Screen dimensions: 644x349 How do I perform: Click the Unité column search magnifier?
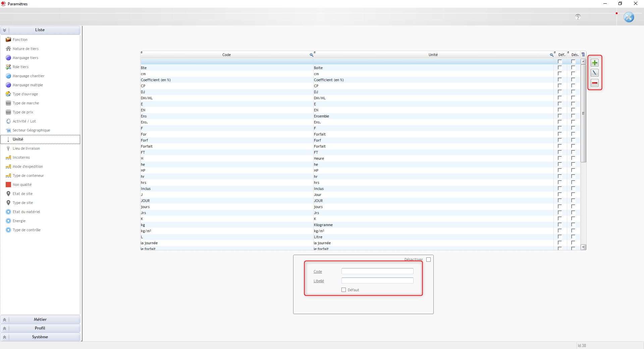[551, 55]
